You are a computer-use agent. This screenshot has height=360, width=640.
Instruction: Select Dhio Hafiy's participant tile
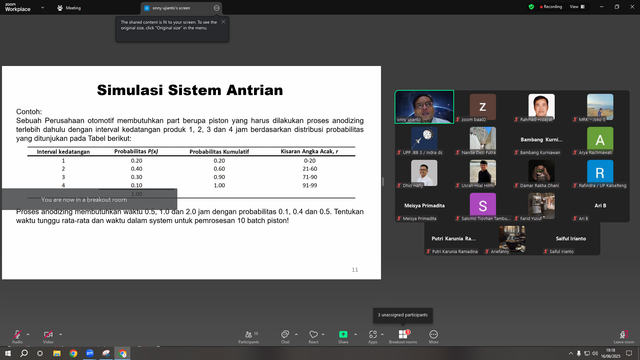pyautogui.click(x=424, y=173)
